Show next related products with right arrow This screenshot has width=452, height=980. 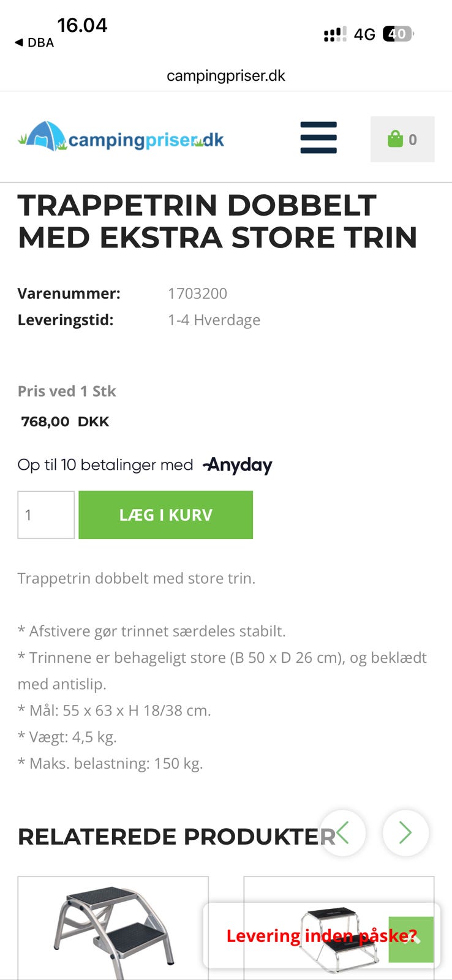click(405, 833)
